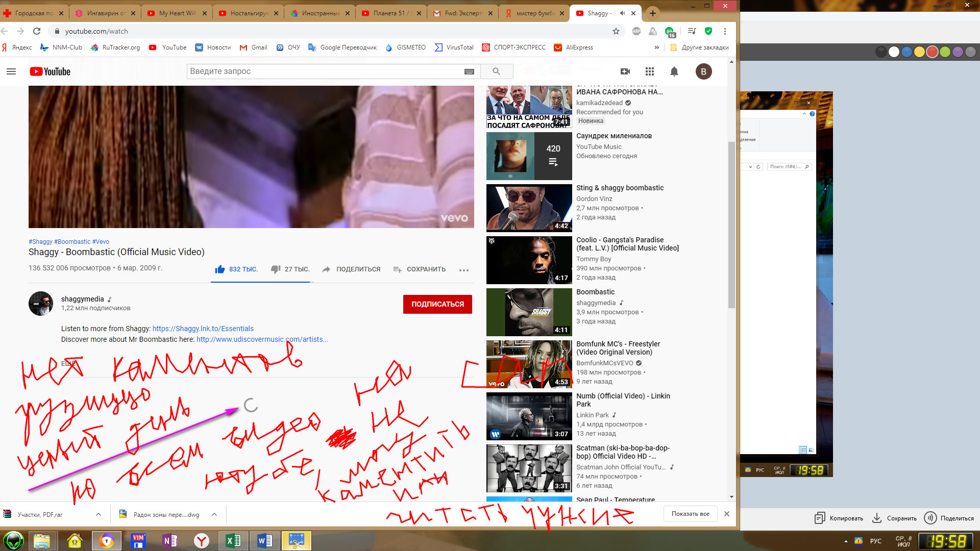Select the red color swatch in annotation tool
This screenshot has width=980, height=551.
932,52
